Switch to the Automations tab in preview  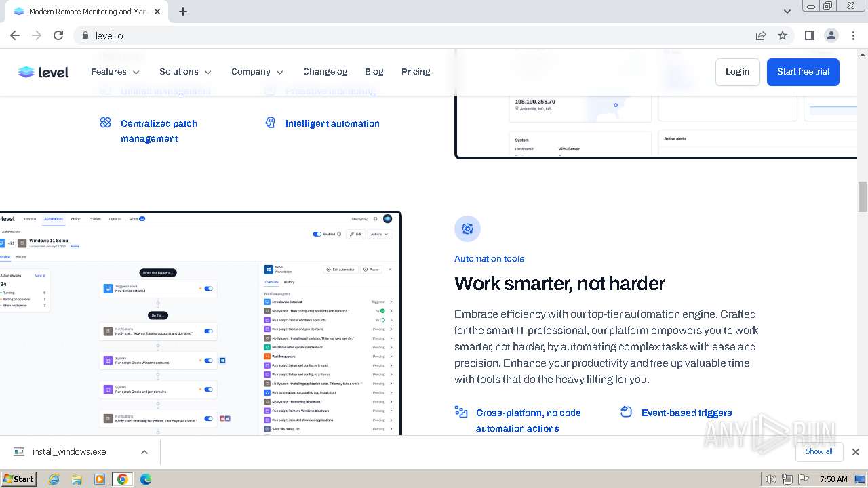[x=54, y=219]
